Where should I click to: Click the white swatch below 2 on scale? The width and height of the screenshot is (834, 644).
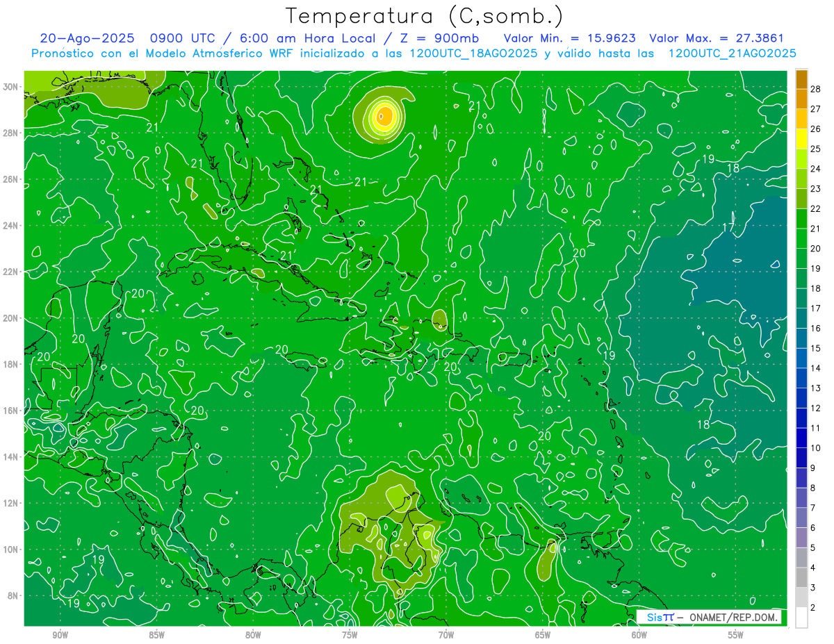click(801, 618)
